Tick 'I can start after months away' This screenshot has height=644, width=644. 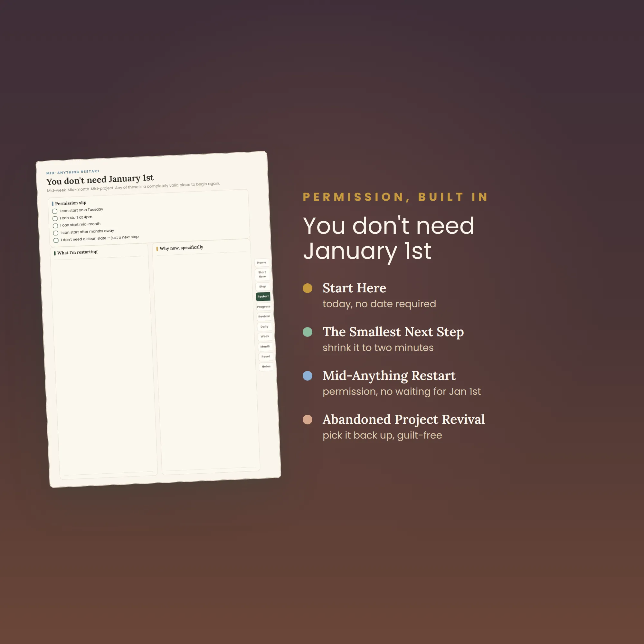pyautogui.click(x=56, y=233)
